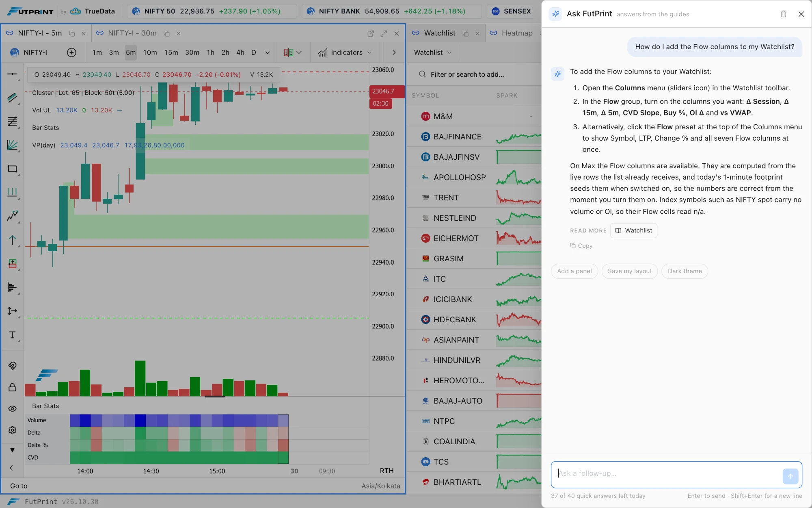Open the Watchlist guide link
Image resolution: width=812 pixels, height=508 pixels.
[634, 230]
